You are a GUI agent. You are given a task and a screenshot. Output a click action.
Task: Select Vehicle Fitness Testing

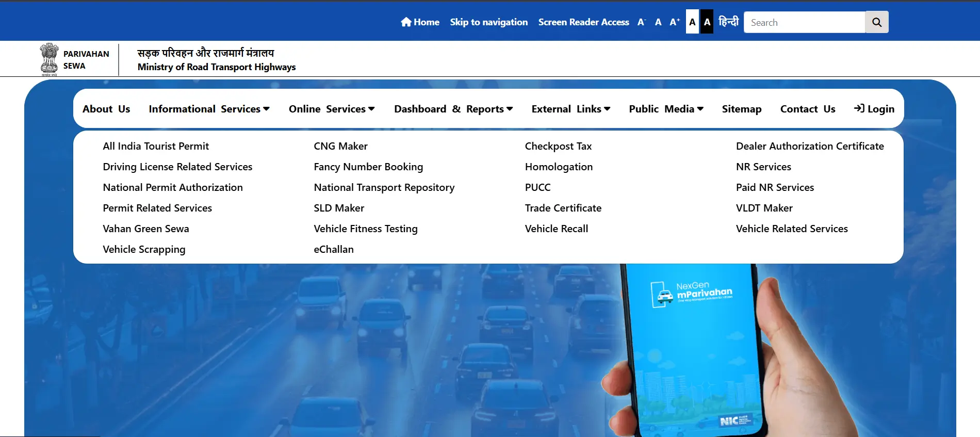point(366,229)
